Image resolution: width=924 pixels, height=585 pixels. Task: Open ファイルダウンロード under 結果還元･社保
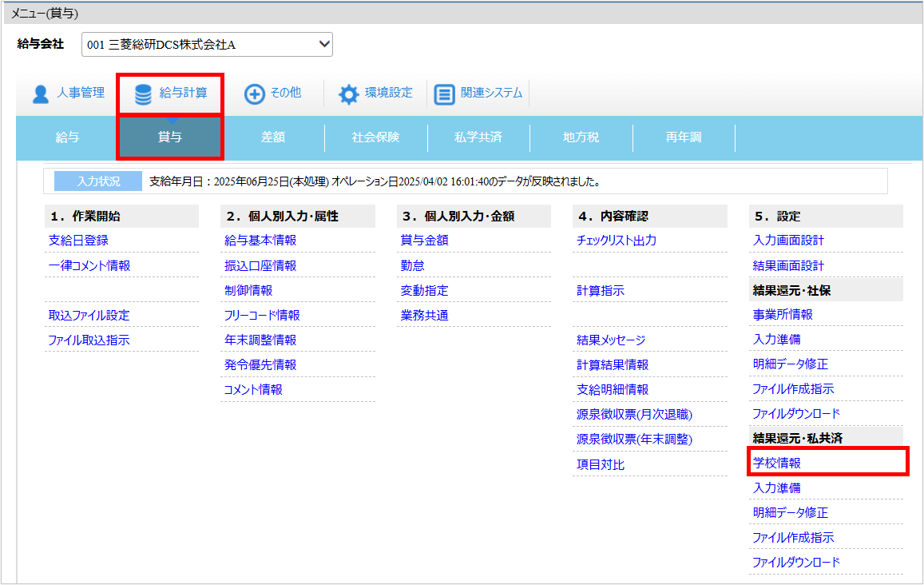pyautogui.click(x=796, y=414)
